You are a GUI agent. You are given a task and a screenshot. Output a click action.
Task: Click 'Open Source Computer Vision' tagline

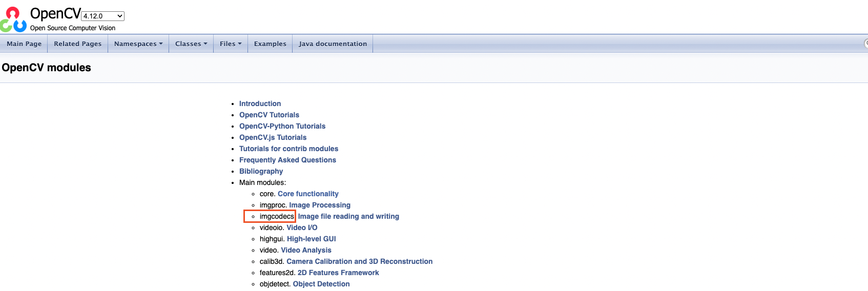(73, 28)
